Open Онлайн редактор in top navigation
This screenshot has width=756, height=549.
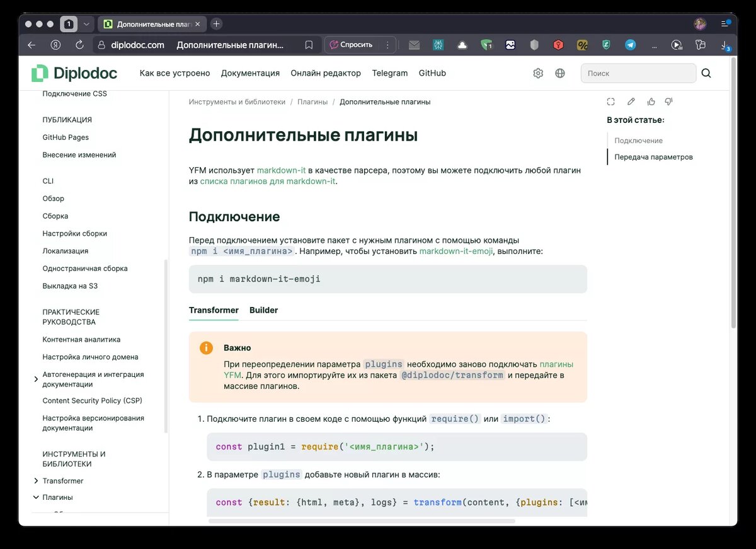tap(326, 73)
